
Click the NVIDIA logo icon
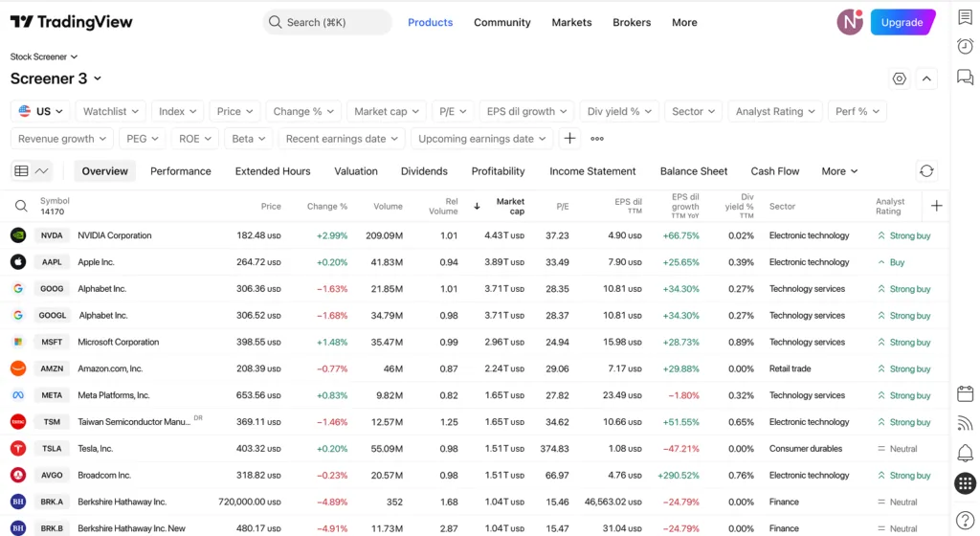[x=18, y=235]
